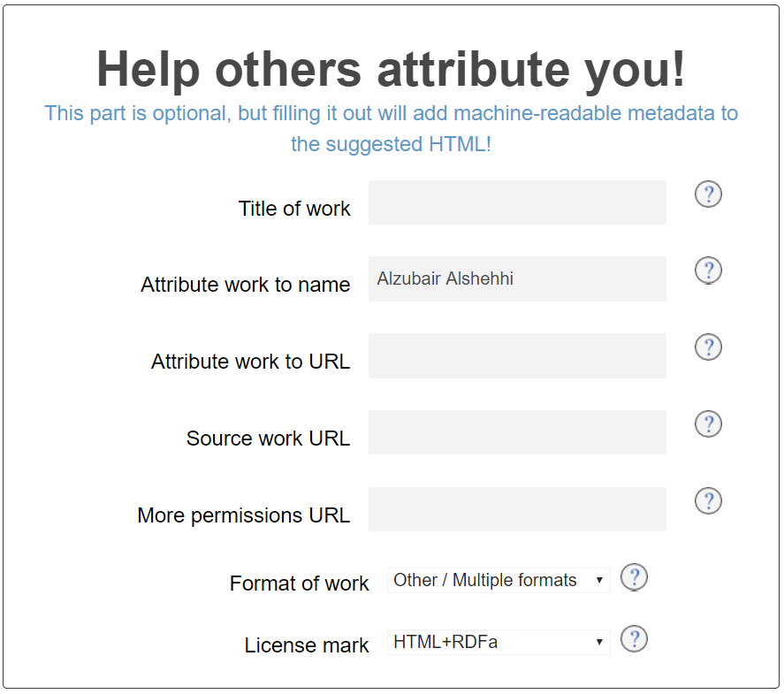Open the Source work URL help icon
The image size is (784, 694).
[708, 424]
